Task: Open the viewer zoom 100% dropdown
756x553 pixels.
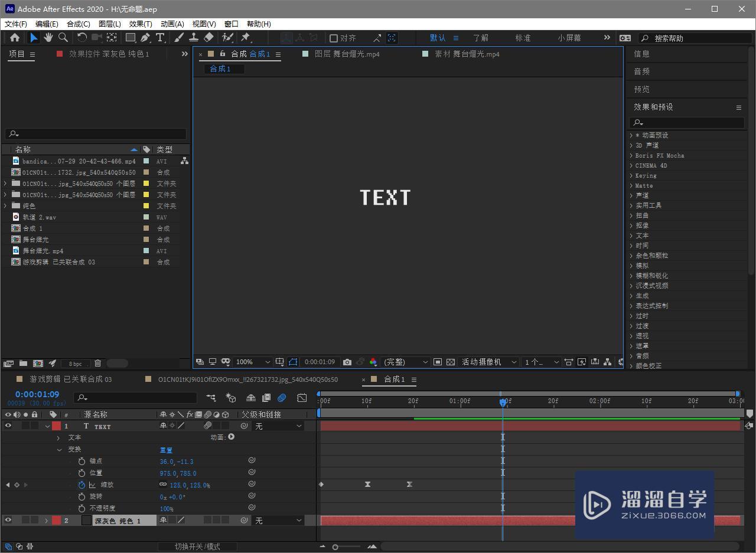Action: tap(253, 362)
